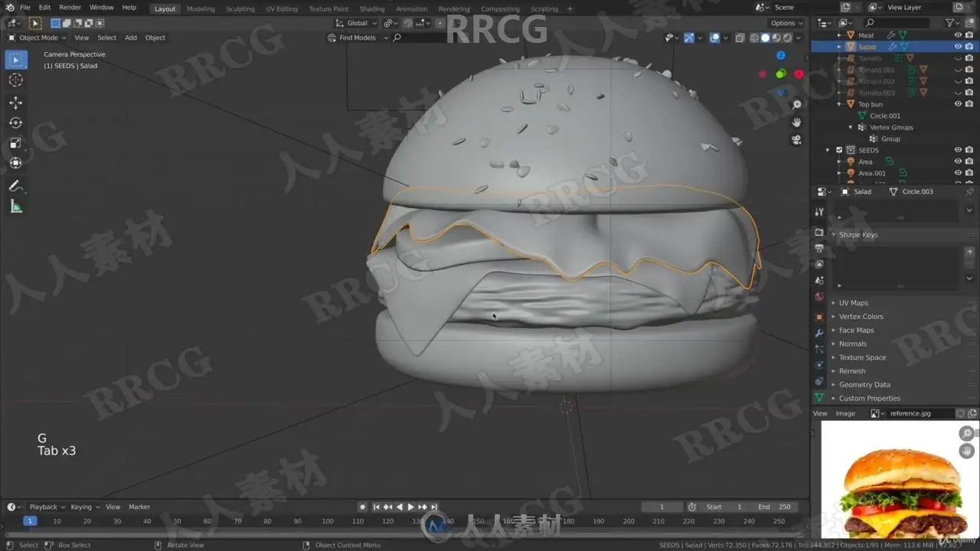Hide the Meat object with eye icon
Viewport: 980px width, 551px height.
point(958,35)
